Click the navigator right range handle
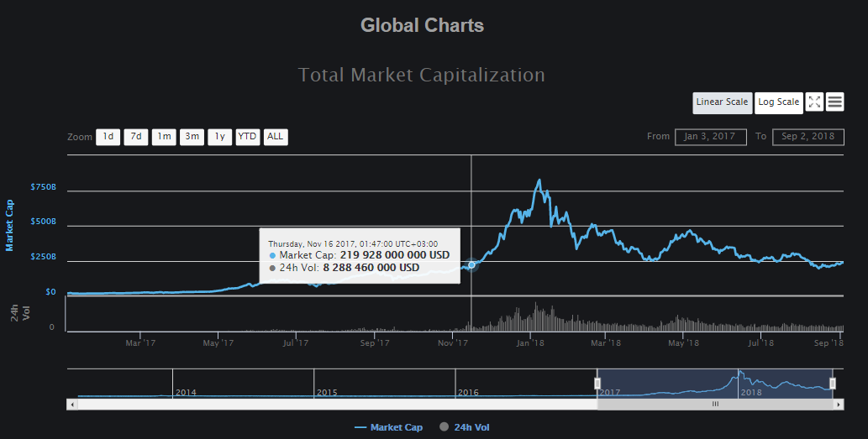The width and height of the screenshot is (868, 439). click(833, 384)
